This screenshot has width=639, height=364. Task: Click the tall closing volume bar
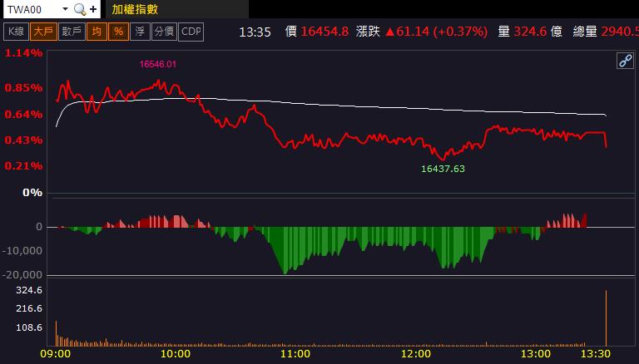coord(606,318)
